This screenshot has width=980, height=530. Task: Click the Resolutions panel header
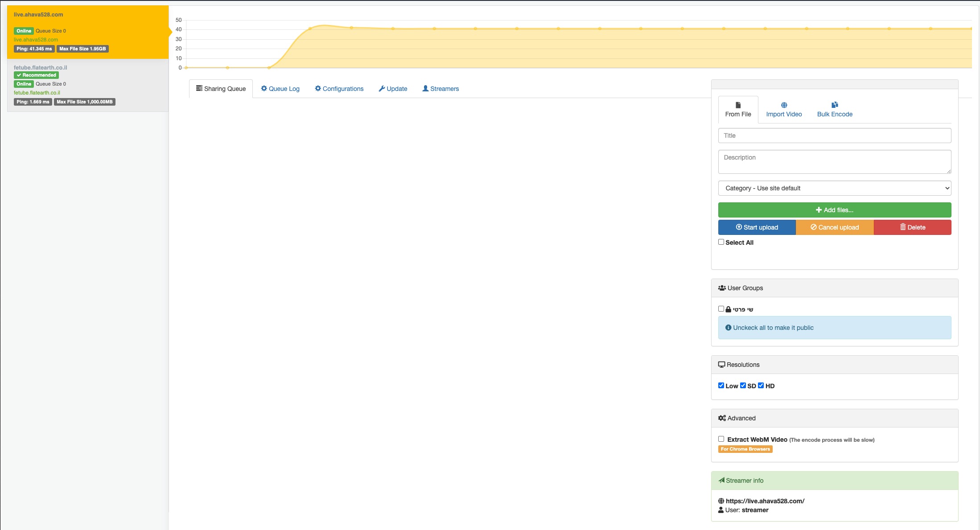coord(835,365)
